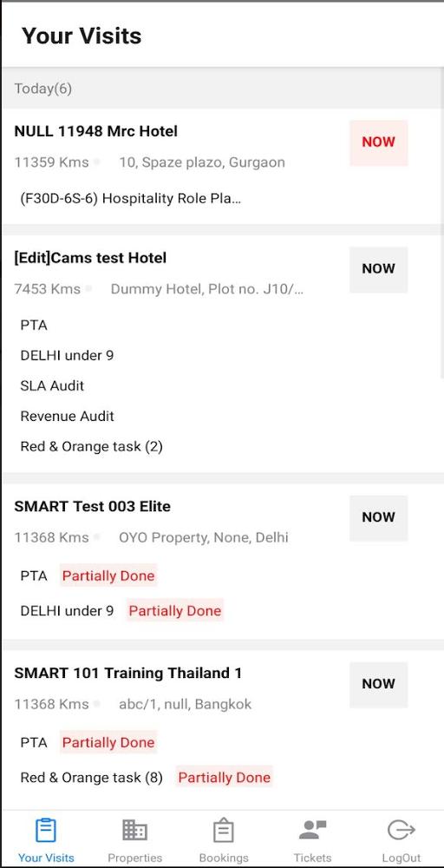Tap Partially Done next to SMART Test 003 Elite PTA
The image size is (444, 868).
[108, 576]
